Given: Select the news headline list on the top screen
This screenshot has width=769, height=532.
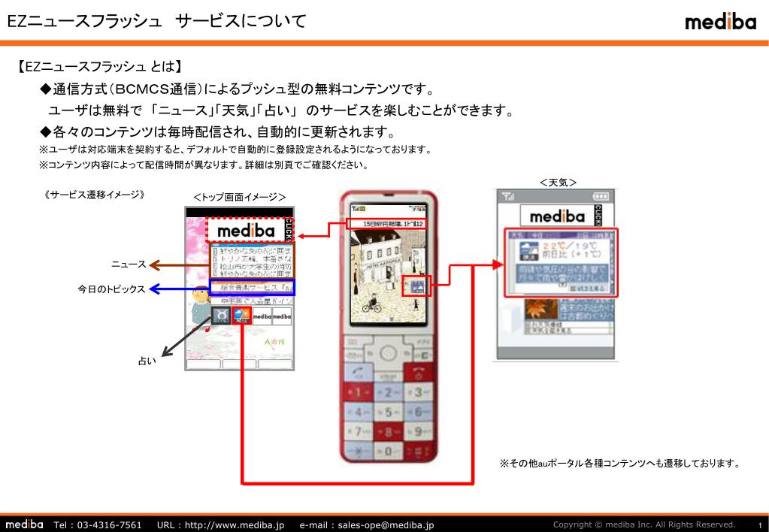Looking at the screenshot, I should tap(252, 261).
